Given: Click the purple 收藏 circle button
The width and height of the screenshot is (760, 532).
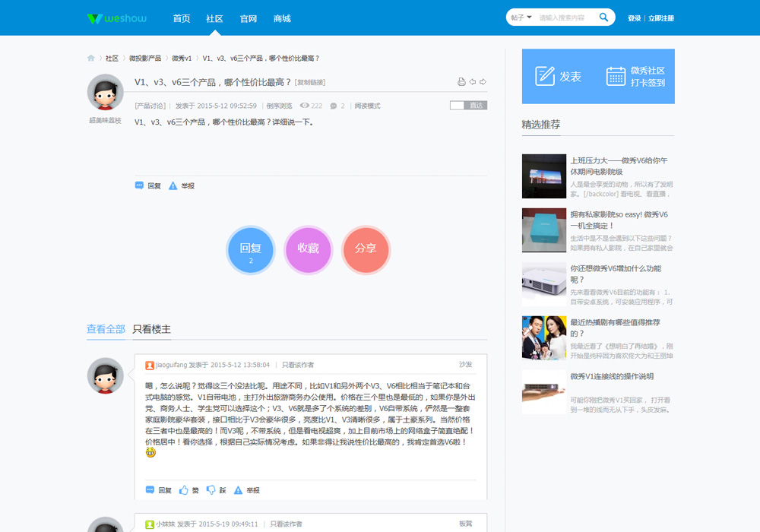Looking at the screenshot, I should (x=309, y=250).
